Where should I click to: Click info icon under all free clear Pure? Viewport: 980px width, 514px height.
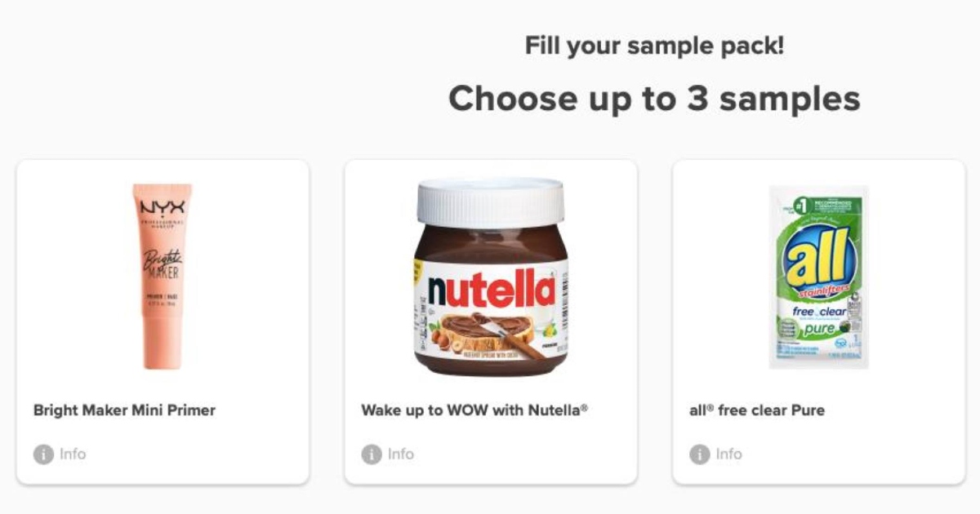point(699,454)
